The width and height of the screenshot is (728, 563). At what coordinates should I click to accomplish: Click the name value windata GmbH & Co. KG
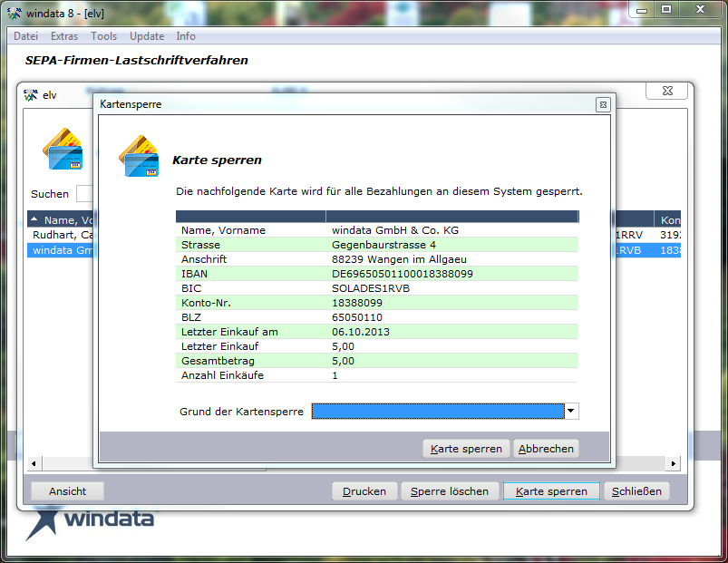[x=394, y=230]
